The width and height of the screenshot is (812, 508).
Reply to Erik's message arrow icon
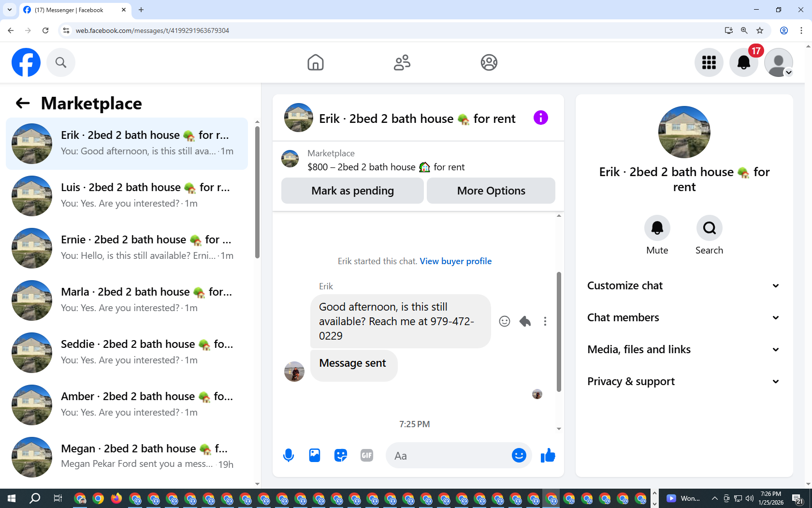coord(525,321)
